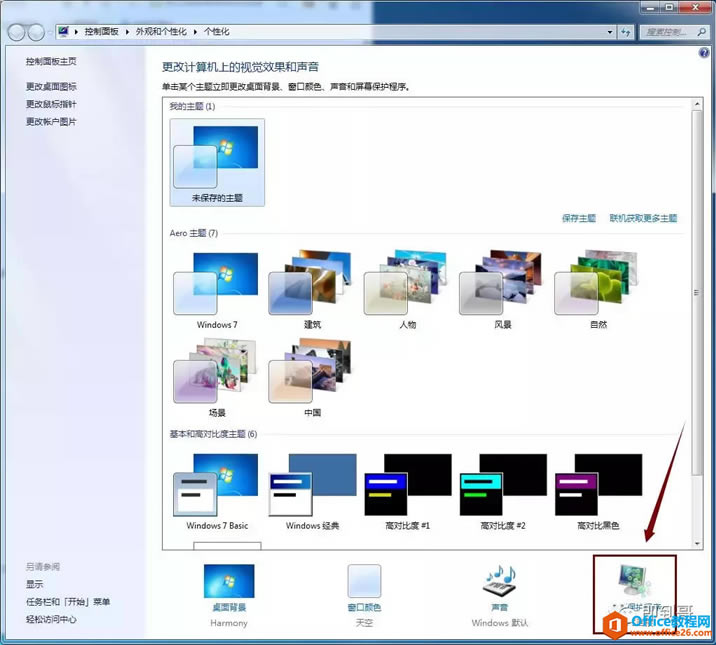Apply the 场景 (Scenes) theme
The image size is (716, 645).
(217, 378)
